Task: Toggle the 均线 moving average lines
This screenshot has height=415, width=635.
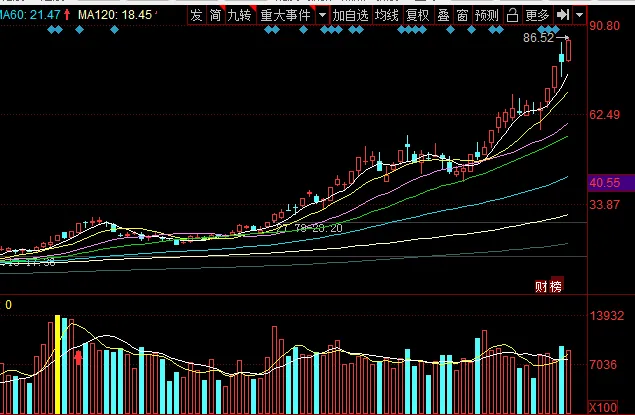Action: tap(386, 15)
